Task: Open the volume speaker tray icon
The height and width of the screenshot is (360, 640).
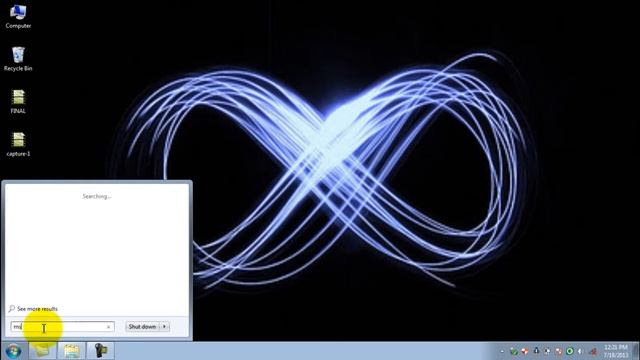Action: pyautogui.click(x=580, y=351)
